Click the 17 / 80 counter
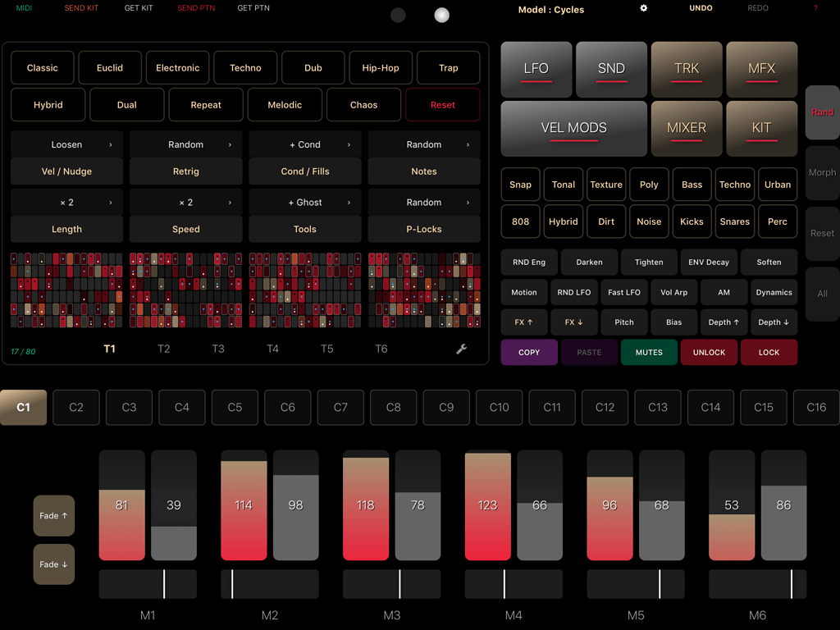The height and width of the screenshot is (630, 840). click(23, 351)
